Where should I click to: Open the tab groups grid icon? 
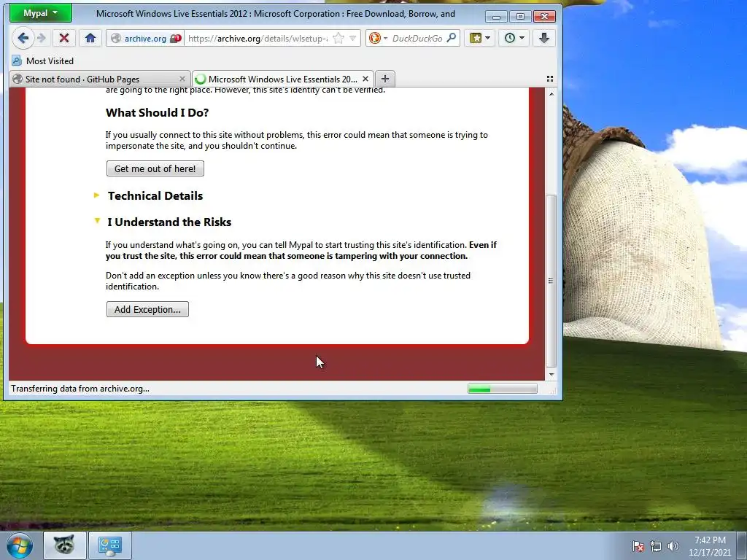550,79
